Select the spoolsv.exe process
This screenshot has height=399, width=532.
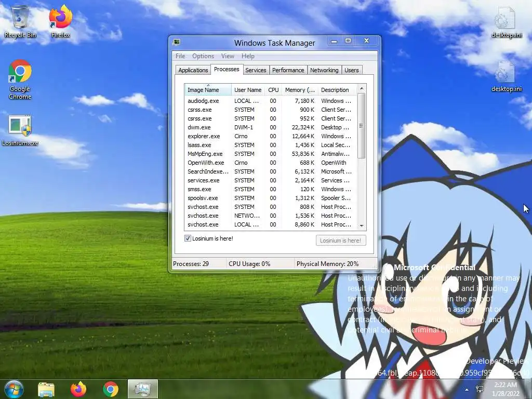tap(271, 198)
